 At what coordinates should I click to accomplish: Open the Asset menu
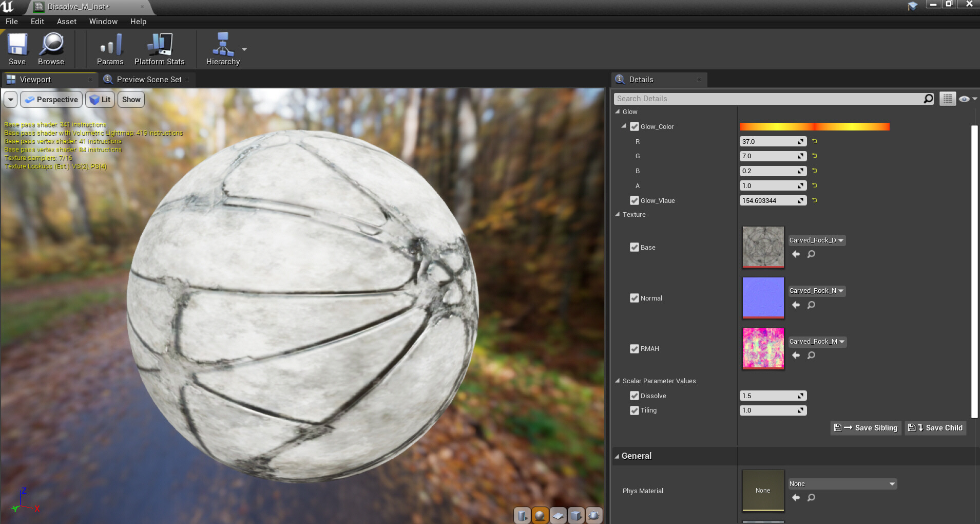[66, 22]
